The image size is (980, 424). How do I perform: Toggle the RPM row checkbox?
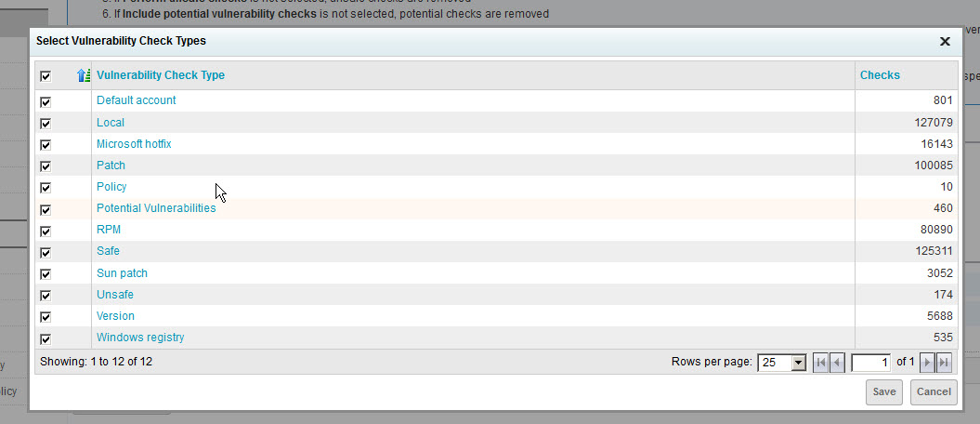[46, 231]
